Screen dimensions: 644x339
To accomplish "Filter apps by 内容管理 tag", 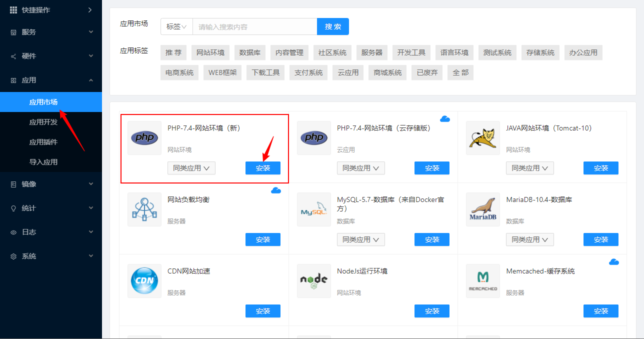I will (x=289, y=52).
